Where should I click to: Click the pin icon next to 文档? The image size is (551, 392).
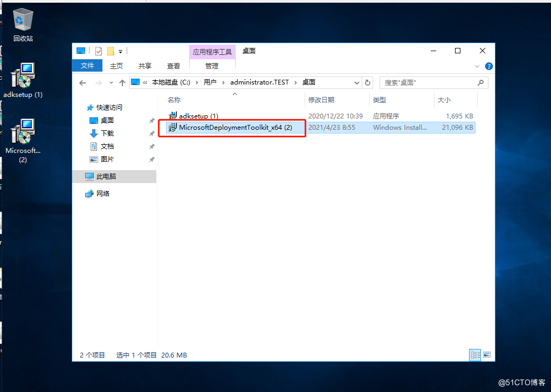pyautogui.click(x=152, y=146)
